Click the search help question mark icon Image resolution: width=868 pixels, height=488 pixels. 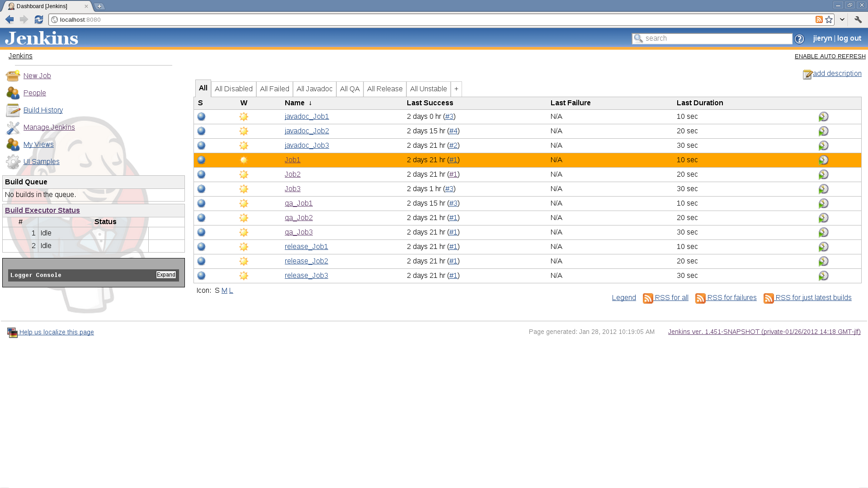coord(799,39)
